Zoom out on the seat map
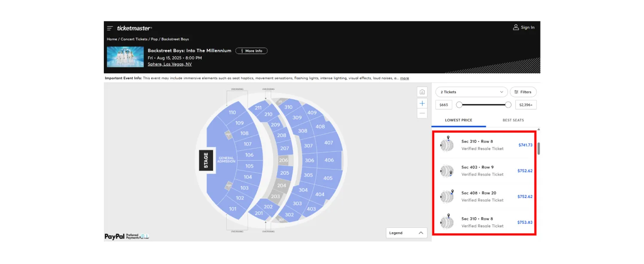The height and width of the screenshot is (264, 644). tap(422, 114)
